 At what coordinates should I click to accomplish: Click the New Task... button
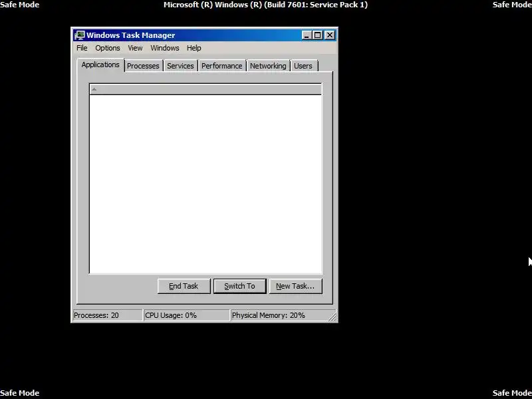[x=295, y=286]
